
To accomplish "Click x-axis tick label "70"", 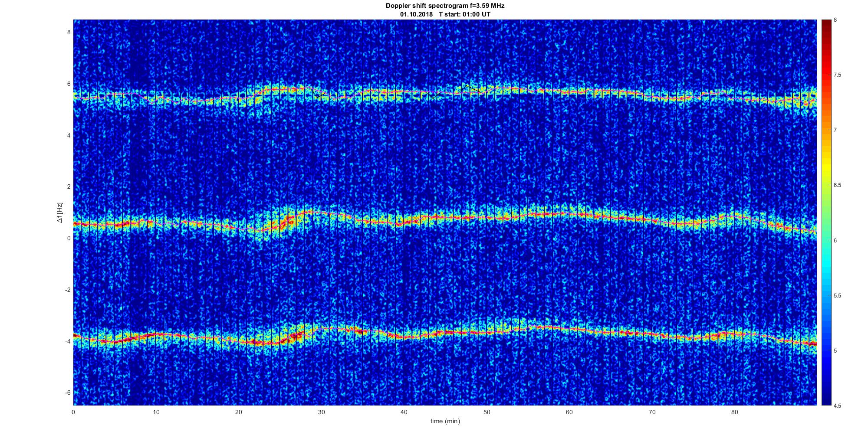I will tap(652, 412).
